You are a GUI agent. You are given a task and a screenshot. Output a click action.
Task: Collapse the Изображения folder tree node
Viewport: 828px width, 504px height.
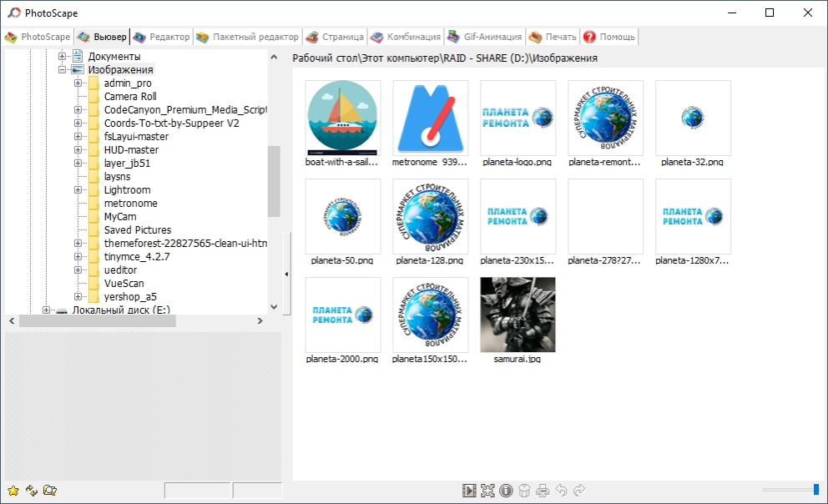[x=63, y=70]
